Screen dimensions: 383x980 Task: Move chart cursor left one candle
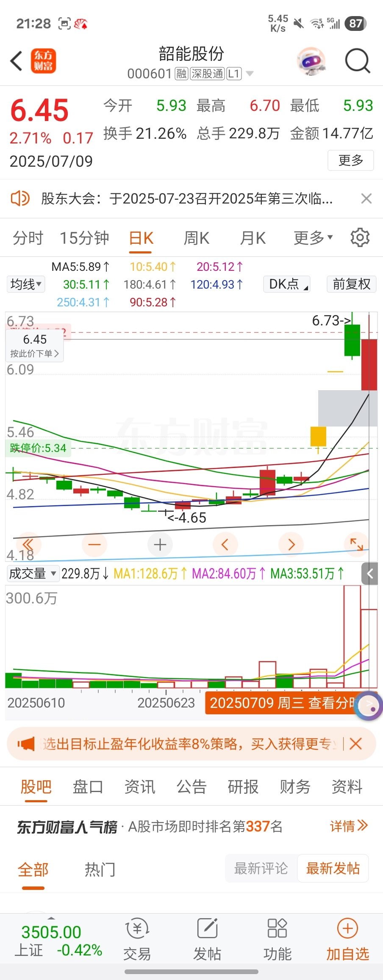(225, 544)
